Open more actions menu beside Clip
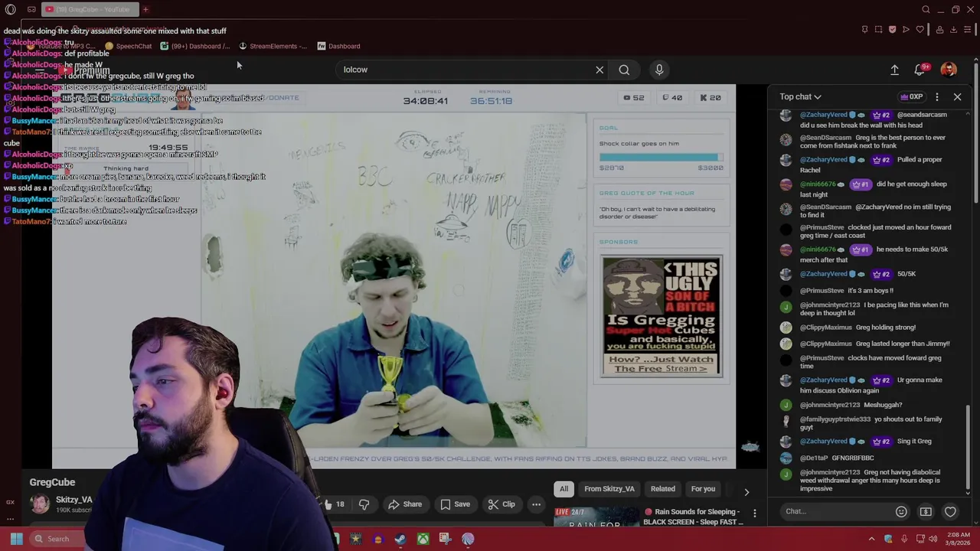 [x=536, y=504]
